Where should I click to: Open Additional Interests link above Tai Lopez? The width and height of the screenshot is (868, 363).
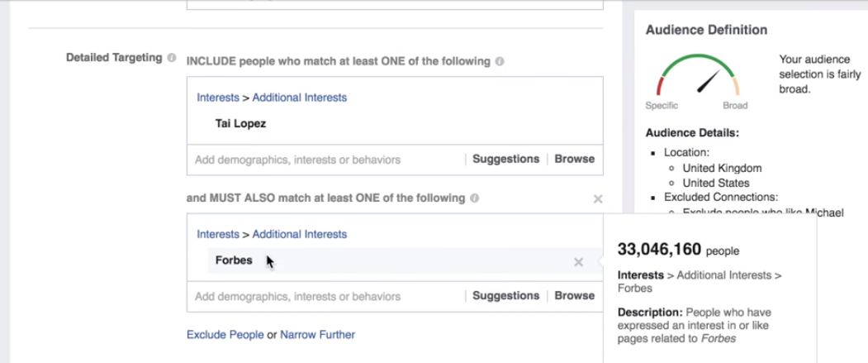click(x=300, y=98)
